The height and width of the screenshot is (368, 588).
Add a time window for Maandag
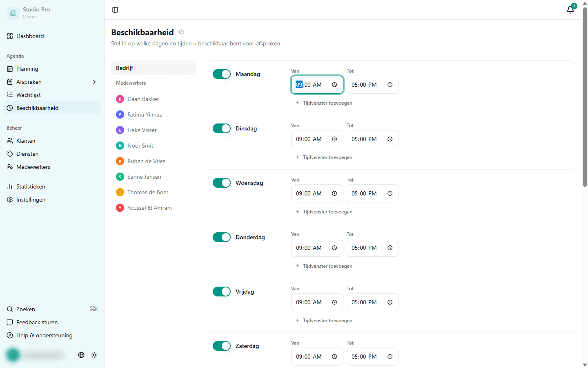(324, 103)
